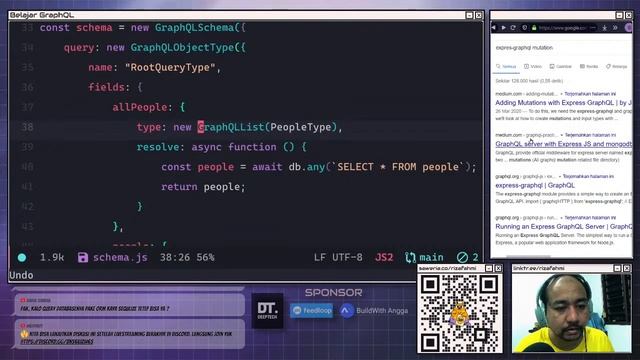Switch to the Gambar search tab
The width and height of the screenshot is (640, 360).
pos(560,67)
